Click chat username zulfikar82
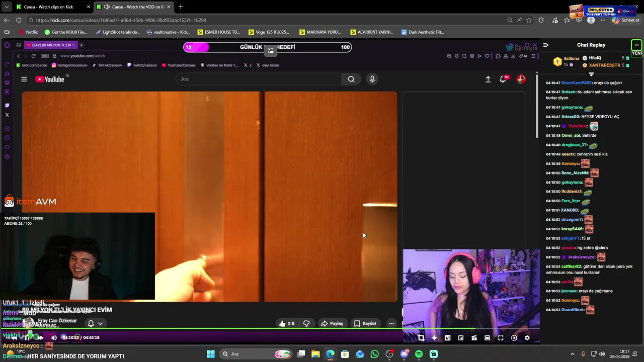 click(572, 266)
